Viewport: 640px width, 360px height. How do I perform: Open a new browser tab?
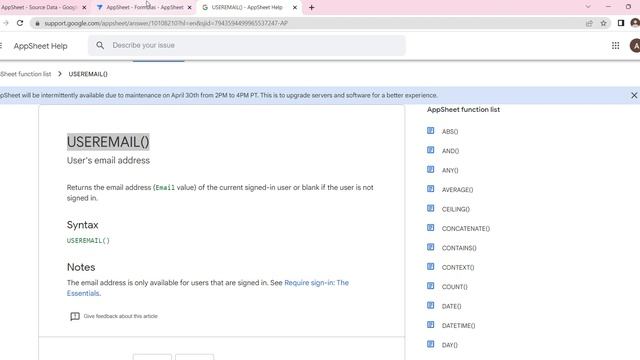pyautogui.click(x=311, y=7)
